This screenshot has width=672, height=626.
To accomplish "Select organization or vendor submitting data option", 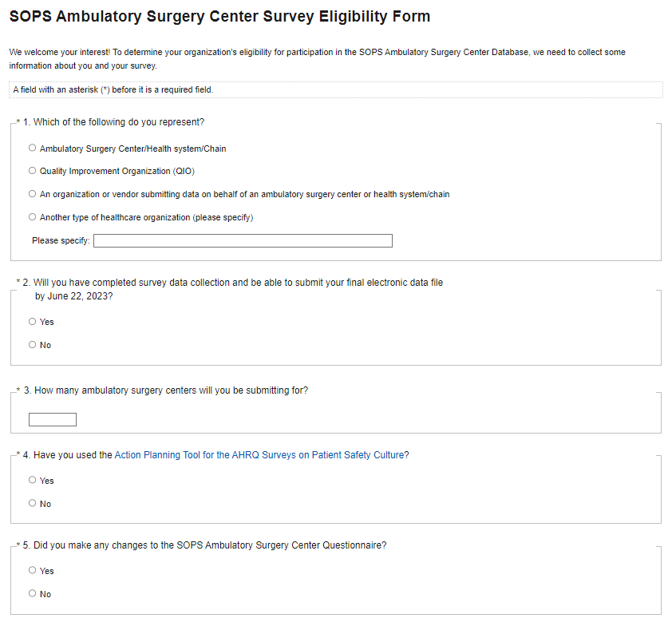I will coord(33,194).
